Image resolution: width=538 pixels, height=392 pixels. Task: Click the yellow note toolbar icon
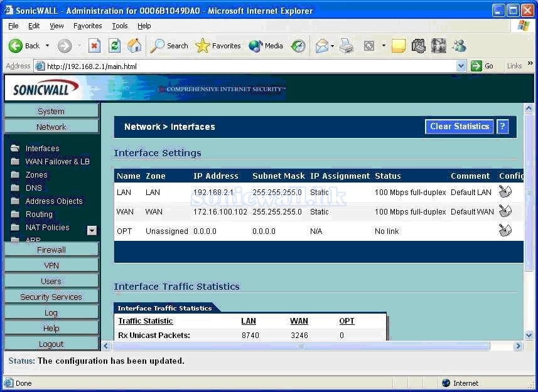click(x=399, y=46)
